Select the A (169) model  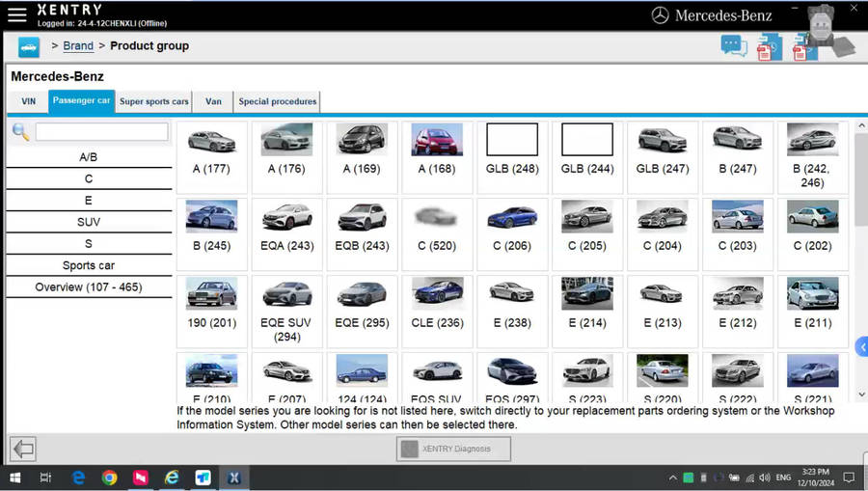pos(362,157)
